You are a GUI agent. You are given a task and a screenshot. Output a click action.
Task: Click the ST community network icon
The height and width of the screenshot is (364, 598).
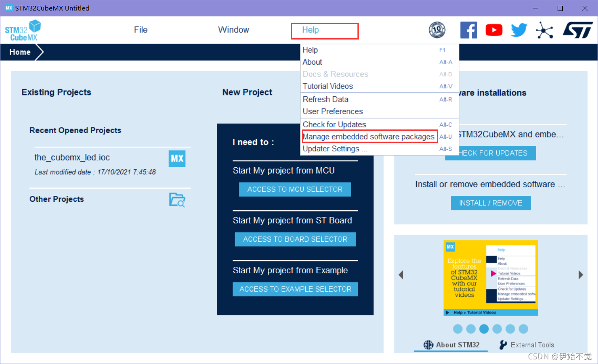click(545, 30)
